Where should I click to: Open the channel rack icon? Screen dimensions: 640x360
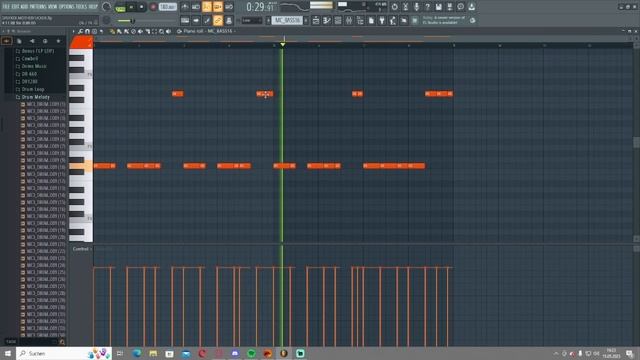[x=338, y=20]
